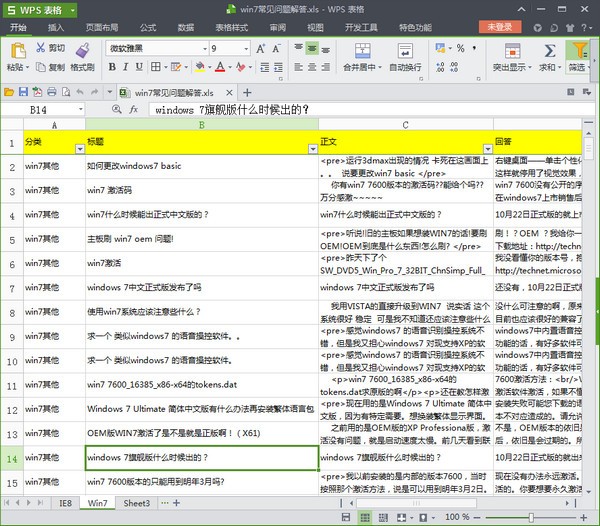Viewport: 600px width, 526px height.
Task: Increase font size with the A+ icon
Action: tap(261, 48)
